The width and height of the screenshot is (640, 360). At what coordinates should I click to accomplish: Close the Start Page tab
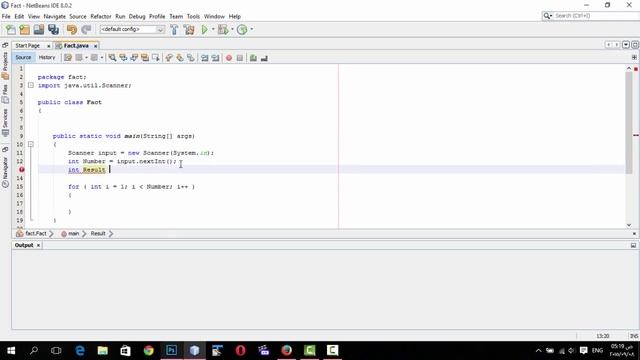[x=49, y=46]
